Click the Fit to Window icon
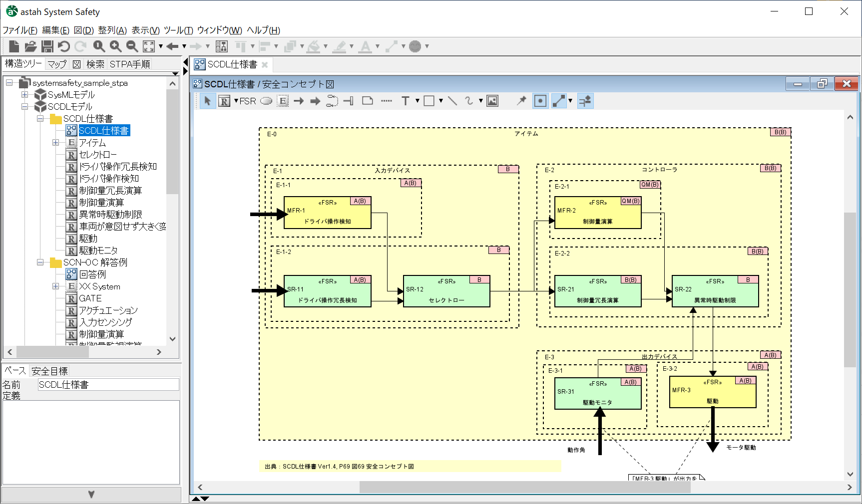This screenshot has height=504, width=862. [149, 46]
